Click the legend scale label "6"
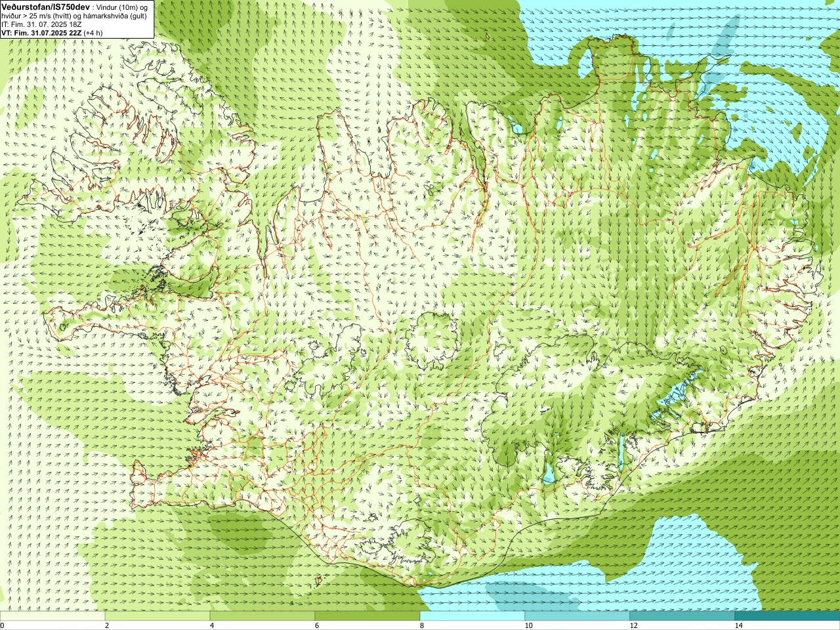840x630 pixels. [317, 625]
